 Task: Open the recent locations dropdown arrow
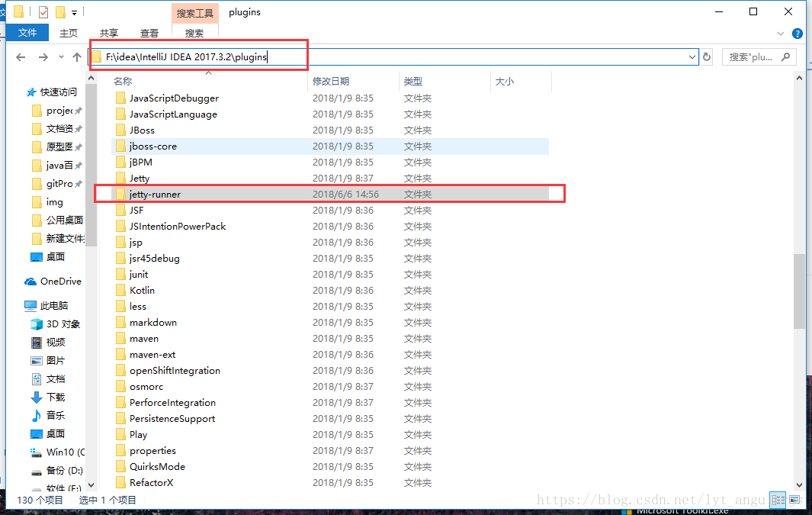pos(61,57)
